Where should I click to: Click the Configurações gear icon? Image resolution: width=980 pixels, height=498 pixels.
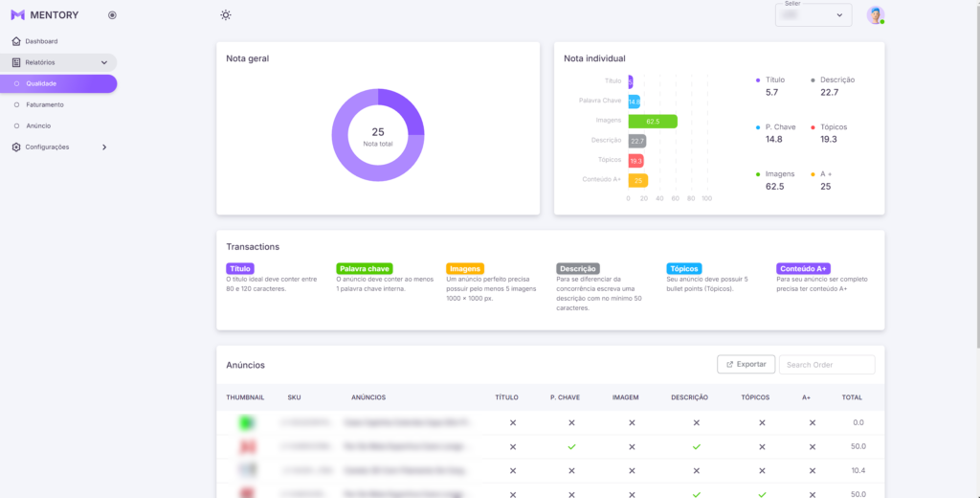(16, 147)
